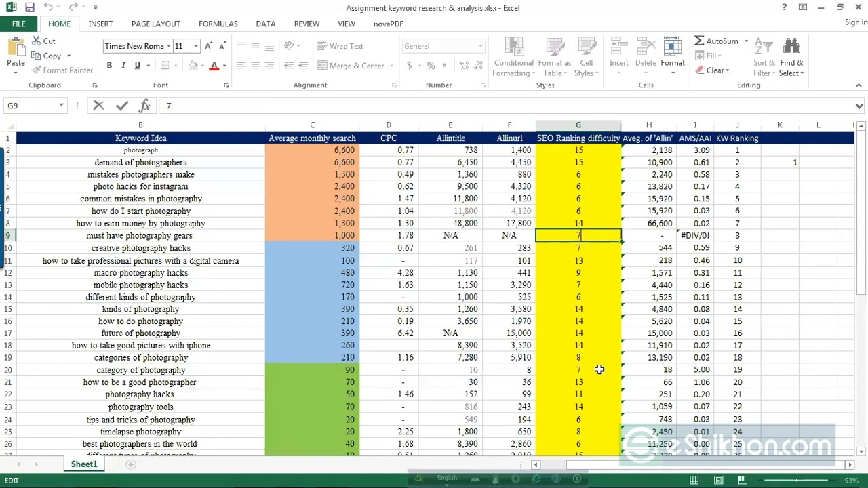Select the Sheet1 tab

(x=84, y=464)
